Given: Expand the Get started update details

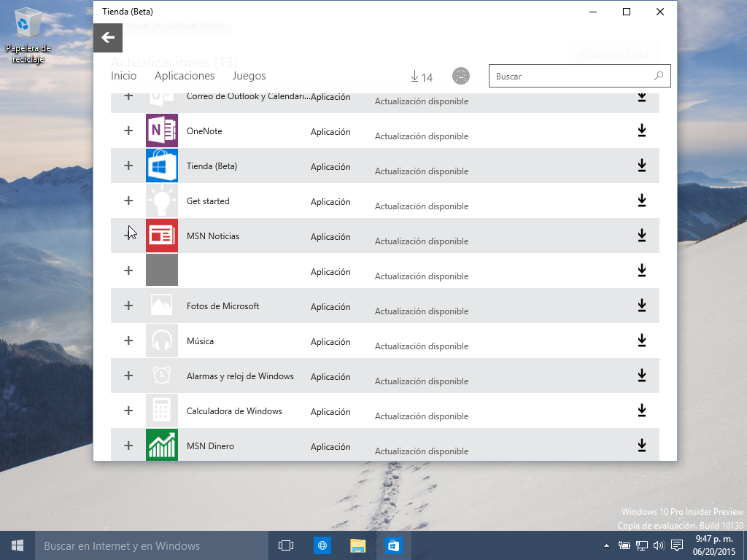Looking at the screenshot, I should (x=128, y=201).
